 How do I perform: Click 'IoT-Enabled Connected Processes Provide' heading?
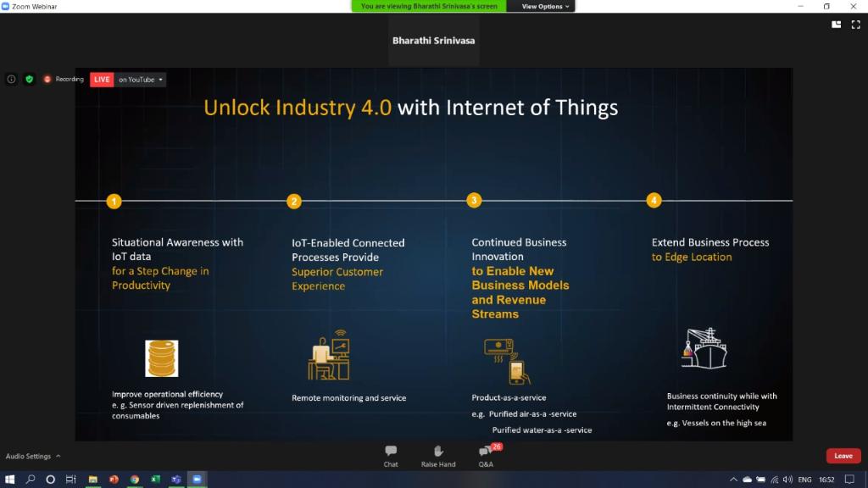[x=348, y=250]
